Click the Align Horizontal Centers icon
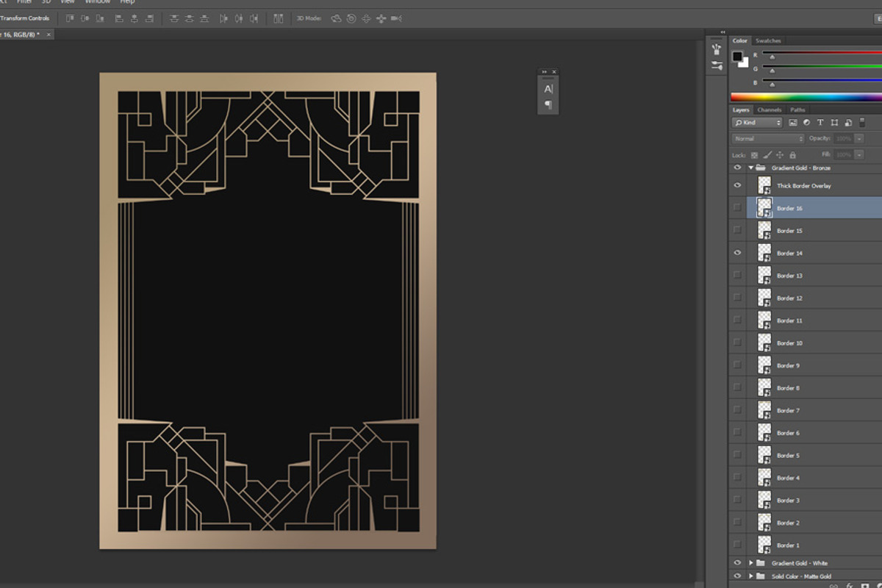 point(135,18)
